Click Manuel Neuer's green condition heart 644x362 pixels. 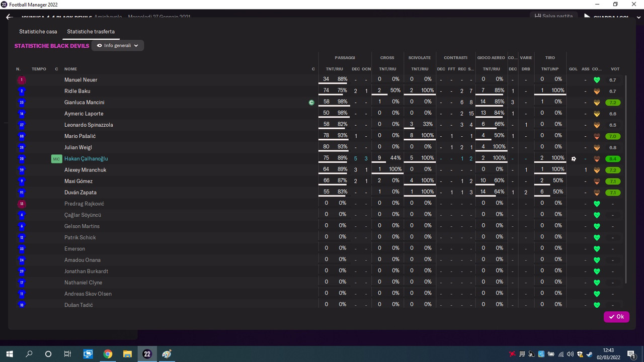(x=597, y=80)
